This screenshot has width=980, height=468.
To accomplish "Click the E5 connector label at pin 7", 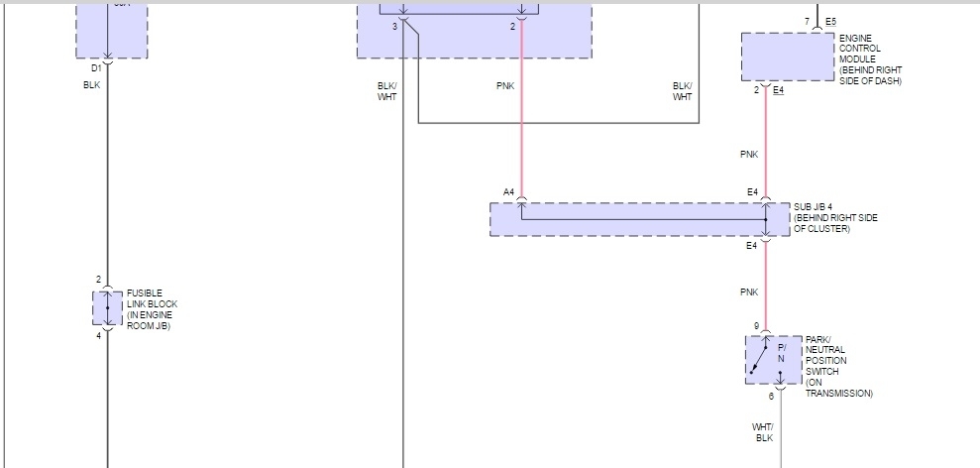I will pos(830,22).
